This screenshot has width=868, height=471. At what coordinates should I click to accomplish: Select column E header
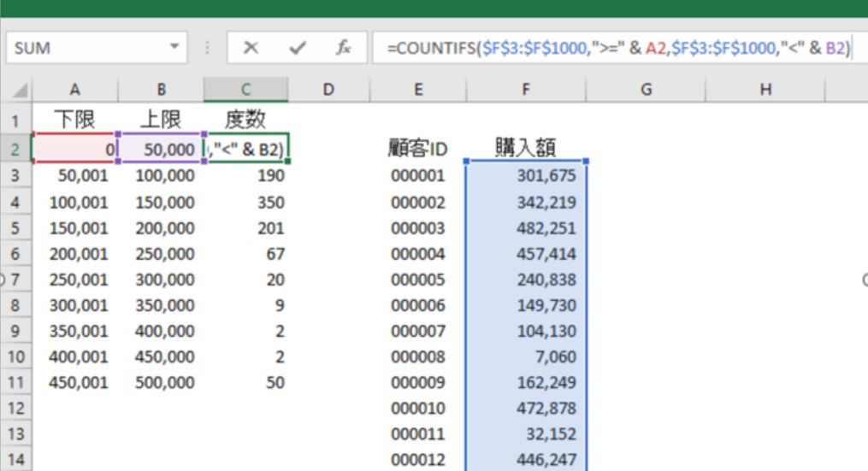[418, 89]
